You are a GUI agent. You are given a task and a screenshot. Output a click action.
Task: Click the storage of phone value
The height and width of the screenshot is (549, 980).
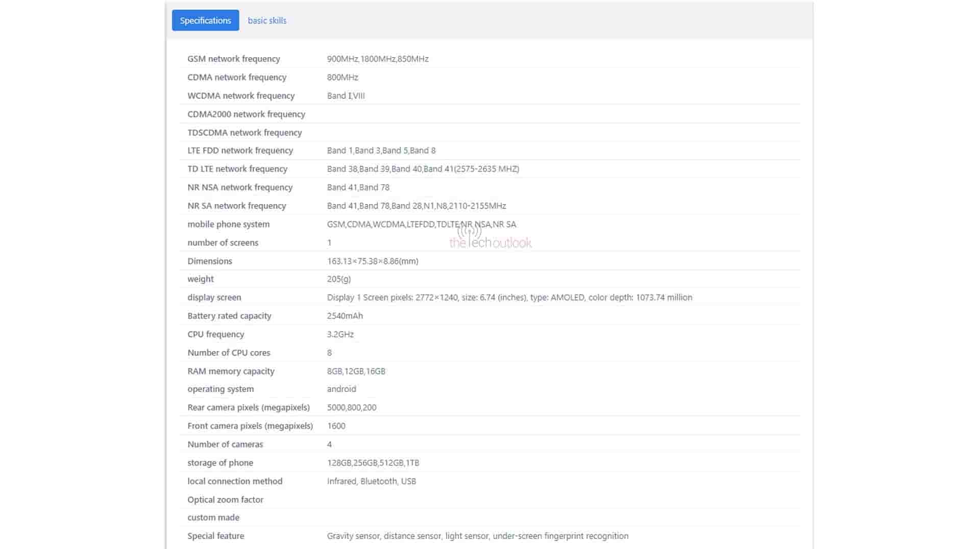[373, 463]
